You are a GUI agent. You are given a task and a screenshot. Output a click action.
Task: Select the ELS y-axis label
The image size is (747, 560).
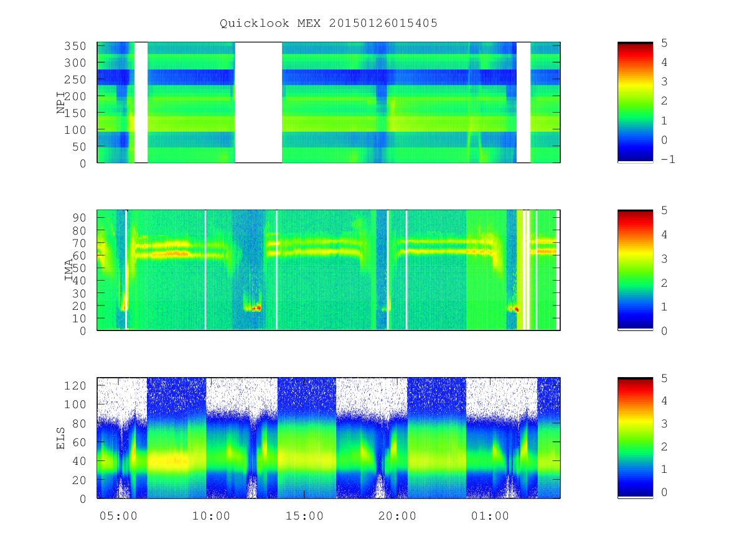(x=61, y=438)
